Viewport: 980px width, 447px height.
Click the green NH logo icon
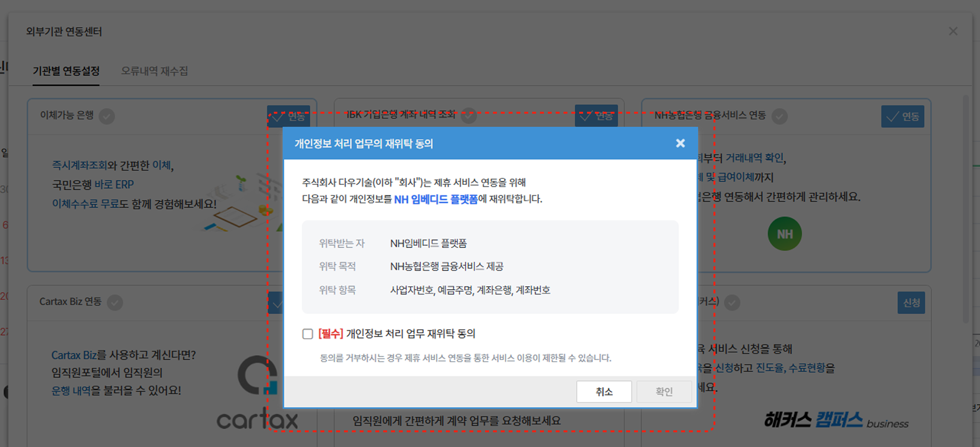784,234
